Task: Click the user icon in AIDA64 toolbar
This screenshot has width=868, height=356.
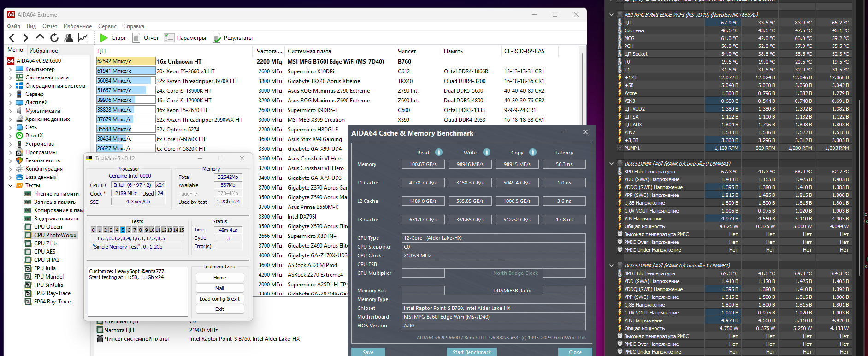Action: click(x=69, y=38)
